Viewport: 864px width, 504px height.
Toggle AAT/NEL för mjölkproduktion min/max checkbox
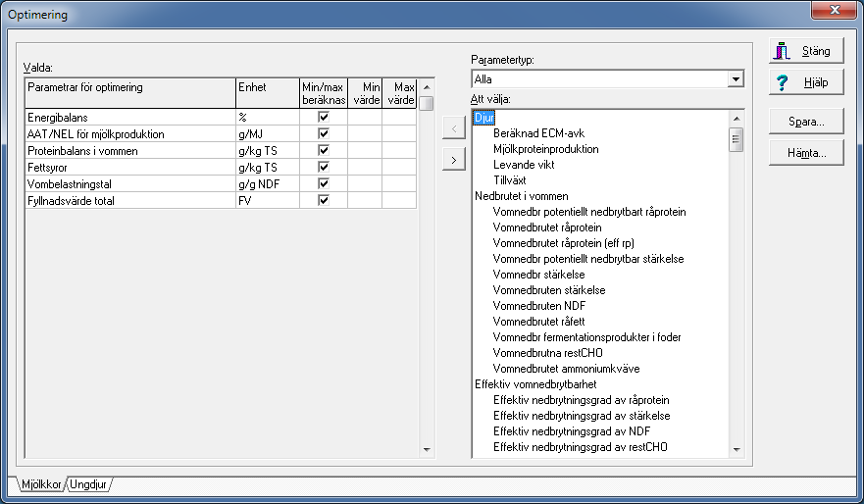pos(324,133)
